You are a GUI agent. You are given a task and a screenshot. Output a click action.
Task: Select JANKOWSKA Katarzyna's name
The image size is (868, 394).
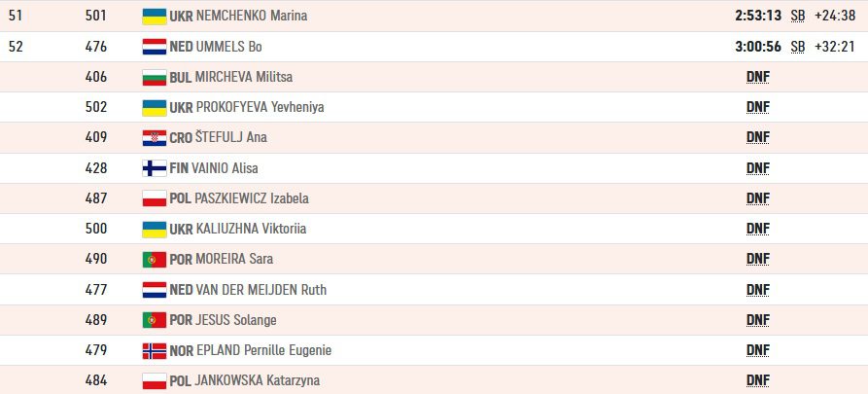258,380
